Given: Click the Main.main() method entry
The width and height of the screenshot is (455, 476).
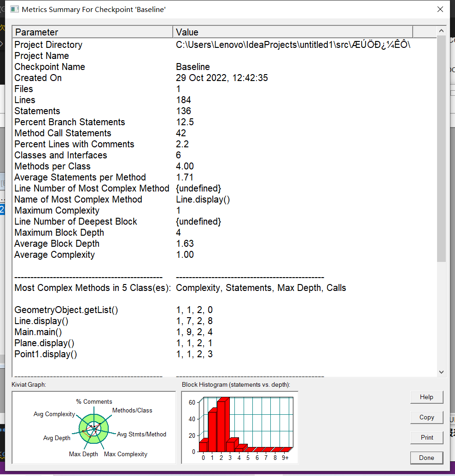Looking at the screenshot, I should click(38, 332).
